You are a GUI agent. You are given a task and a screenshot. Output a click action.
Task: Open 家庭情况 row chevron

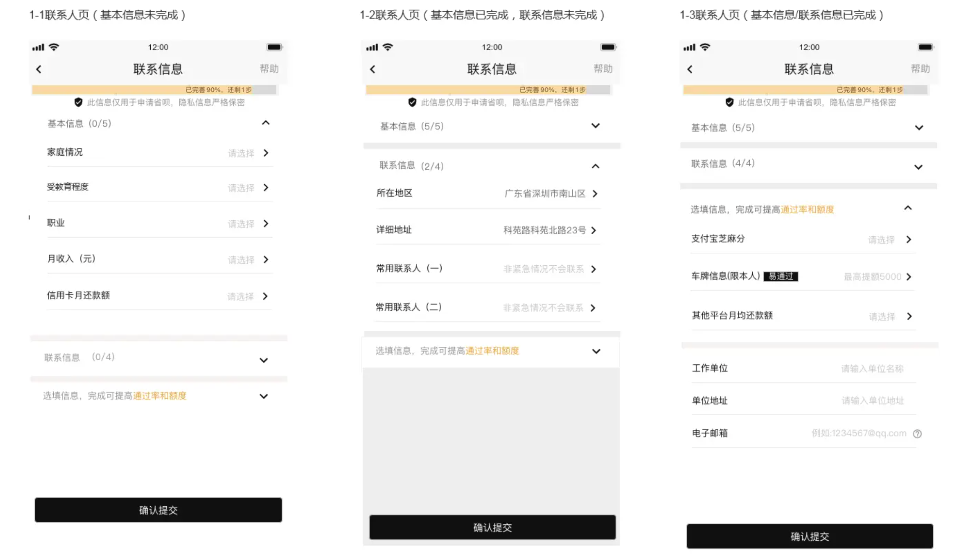coord(266,153)
